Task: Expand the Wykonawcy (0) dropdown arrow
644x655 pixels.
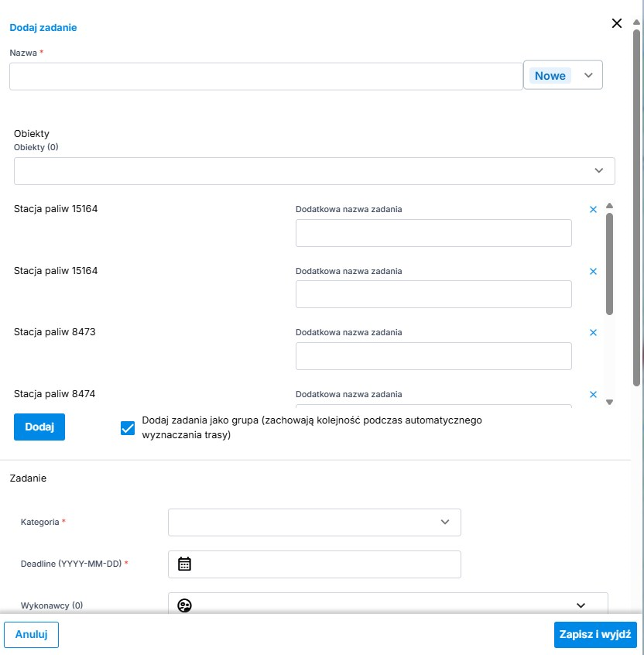Action: (x=581, y=605)
